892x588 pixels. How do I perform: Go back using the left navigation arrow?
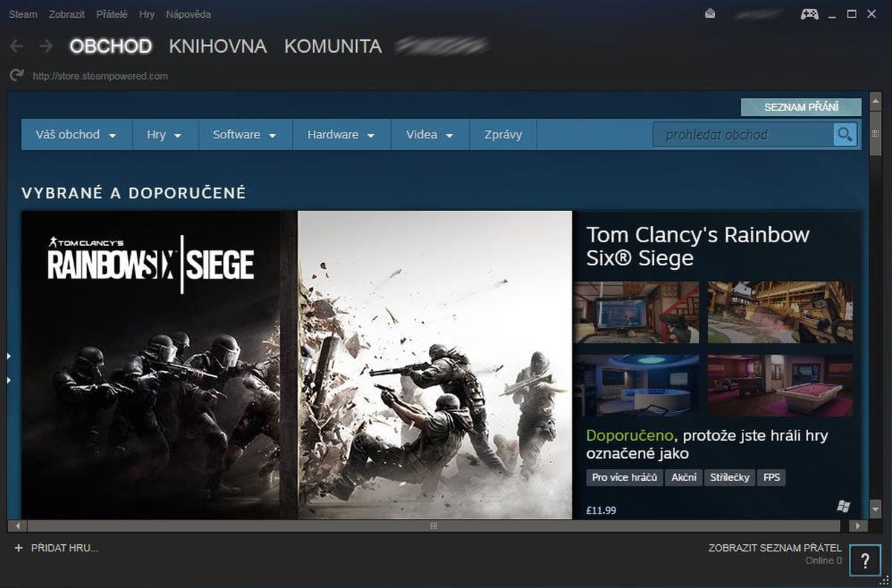pyautogui.click(x=16, y=46)
